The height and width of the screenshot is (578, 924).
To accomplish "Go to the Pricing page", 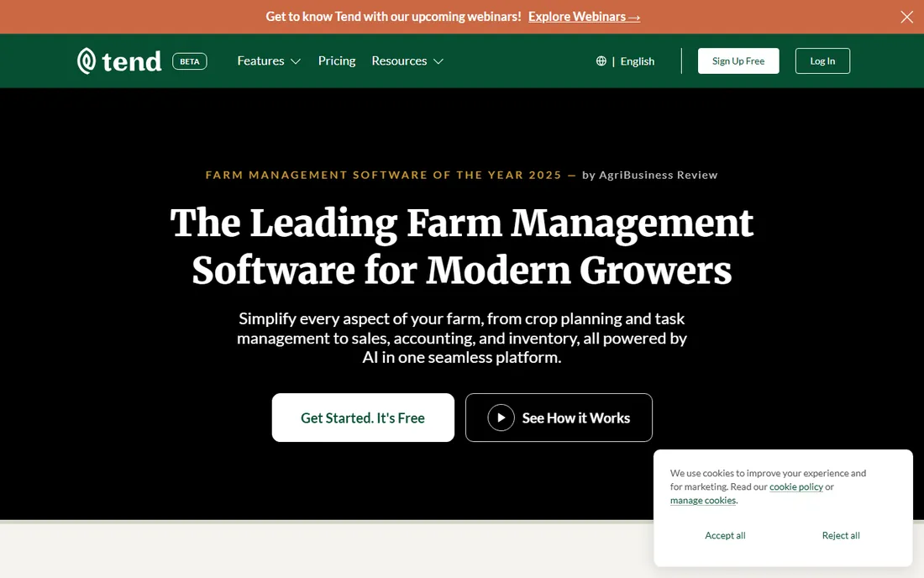I will (x=337, y=60).
